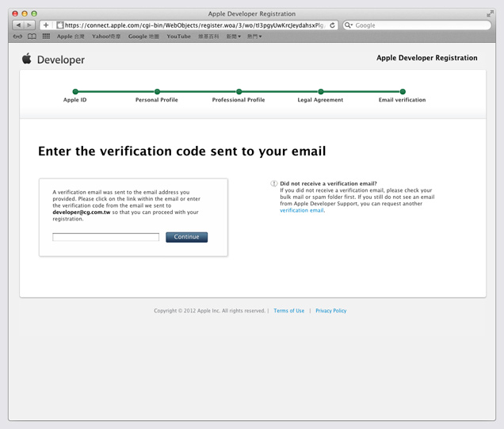The width and height of the screenshot is (504, 429).
Task: Reload the page with the refresh icon
Action: 332,25
